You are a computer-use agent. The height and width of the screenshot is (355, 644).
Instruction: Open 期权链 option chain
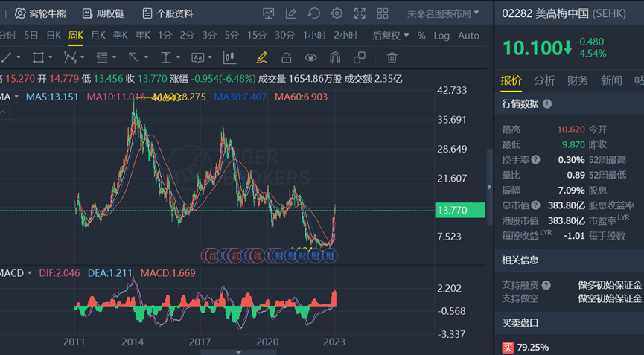coord(103,13)
